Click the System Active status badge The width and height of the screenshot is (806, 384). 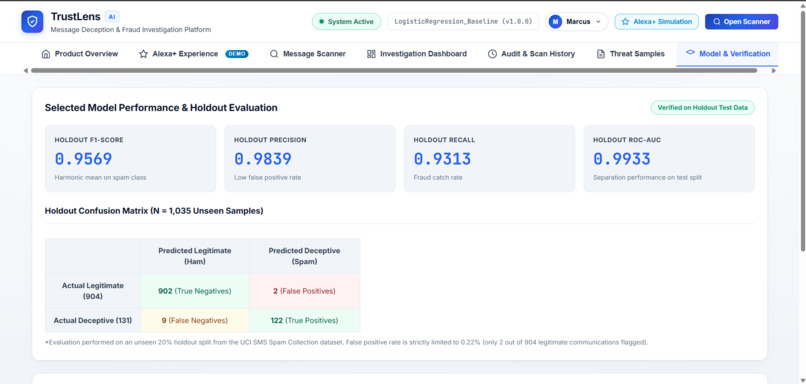click(x=346, y=22)
